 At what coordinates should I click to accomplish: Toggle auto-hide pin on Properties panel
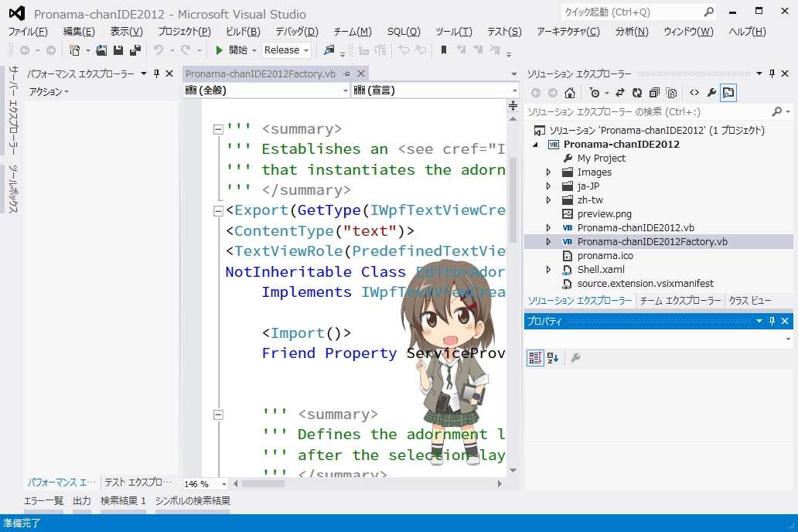pos(772,321)
